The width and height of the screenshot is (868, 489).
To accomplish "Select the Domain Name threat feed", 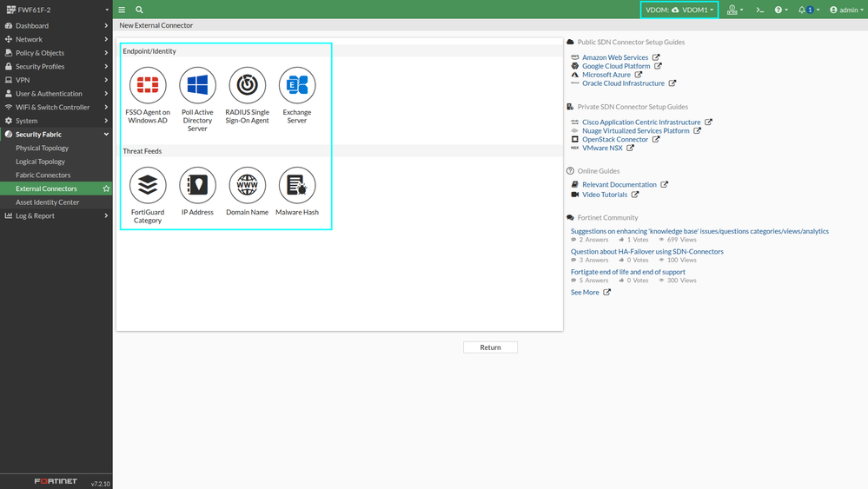I will pyautogui.click(x=248, y=191).
